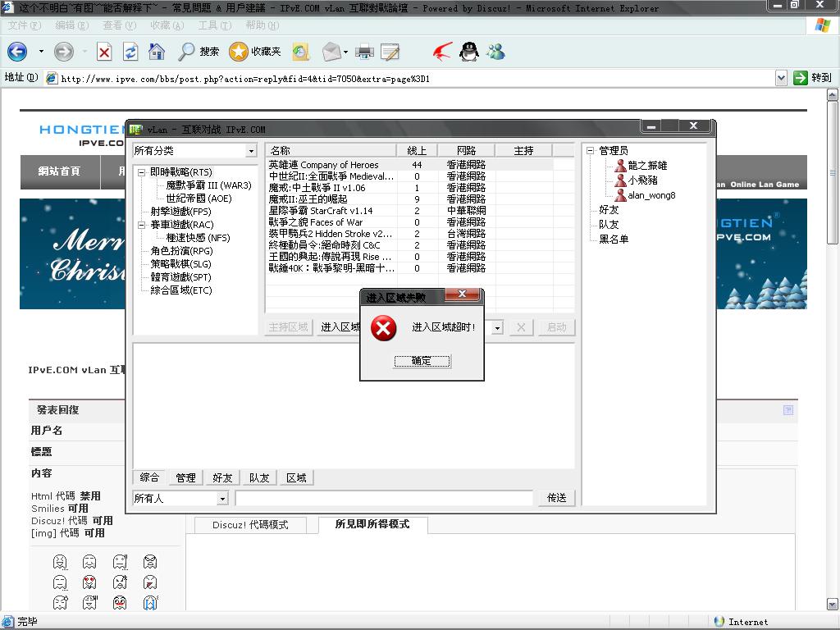Collapse the 管理员 tree group
Screen dimensions: 840x630
[590, 151]
